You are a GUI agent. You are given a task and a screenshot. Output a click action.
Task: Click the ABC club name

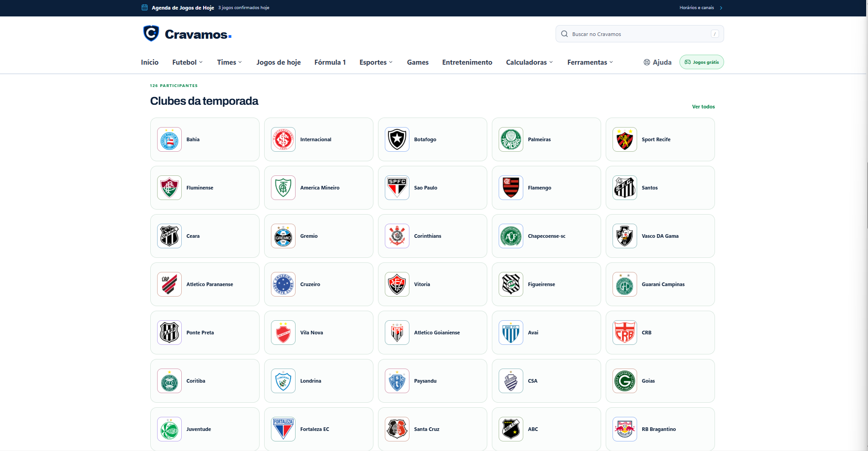533,429
